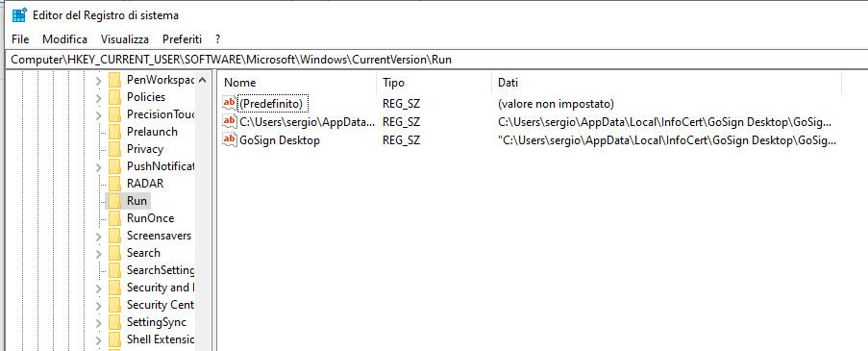
Task: Open the Preferiti menu
Action: point(182,39)
